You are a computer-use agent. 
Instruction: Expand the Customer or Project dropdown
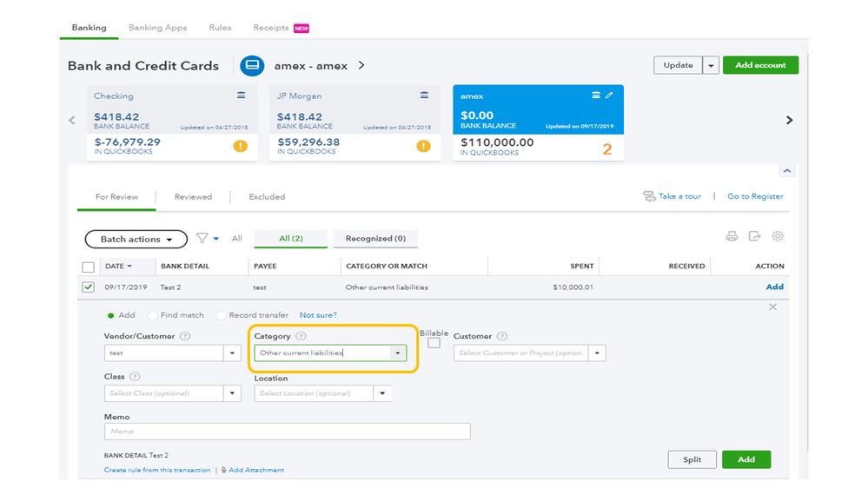coord(597,353)
